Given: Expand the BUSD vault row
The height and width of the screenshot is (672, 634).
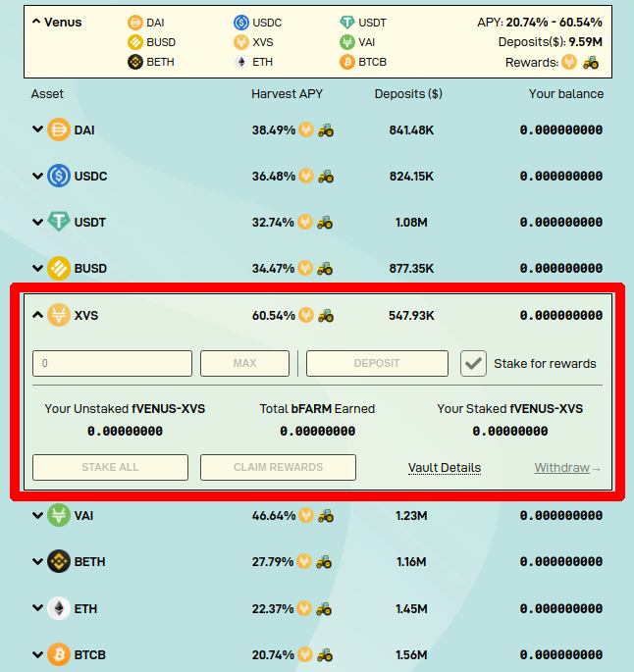Looking at the screenshot, I should pyautogui.click(x=37, y=268).
